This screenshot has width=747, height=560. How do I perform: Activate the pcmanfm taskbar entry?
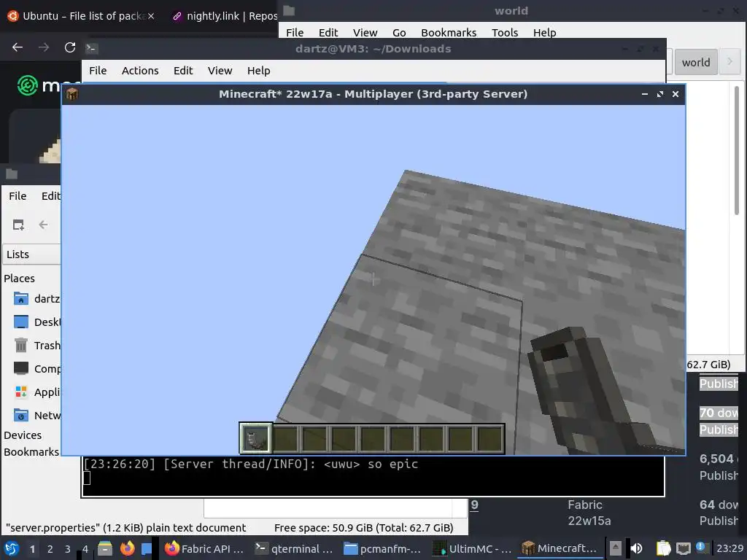tap(384, 548)
